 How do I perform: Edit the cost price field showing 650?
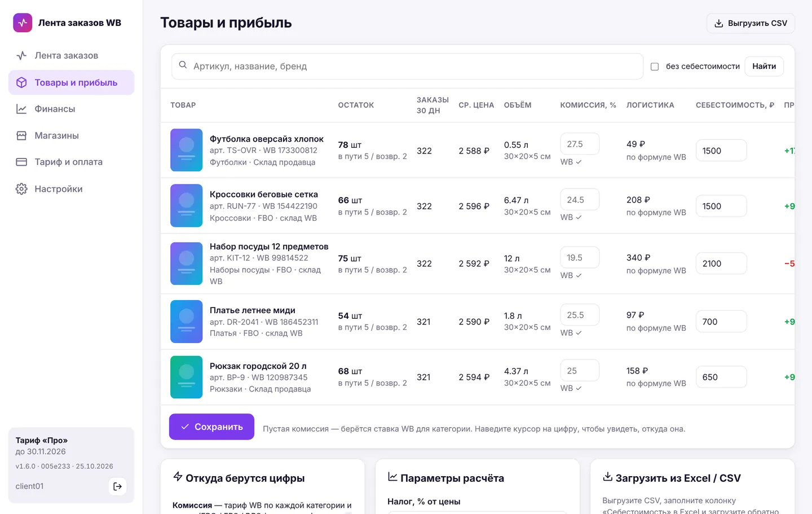(x=721, y=377)
